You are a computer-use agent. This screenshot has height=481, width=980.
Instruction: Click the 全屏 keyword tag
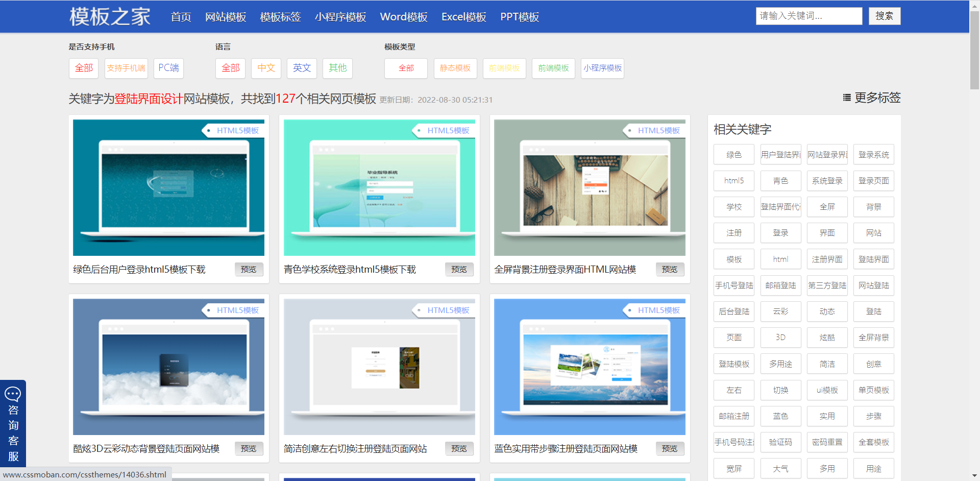tap(827, 207)
